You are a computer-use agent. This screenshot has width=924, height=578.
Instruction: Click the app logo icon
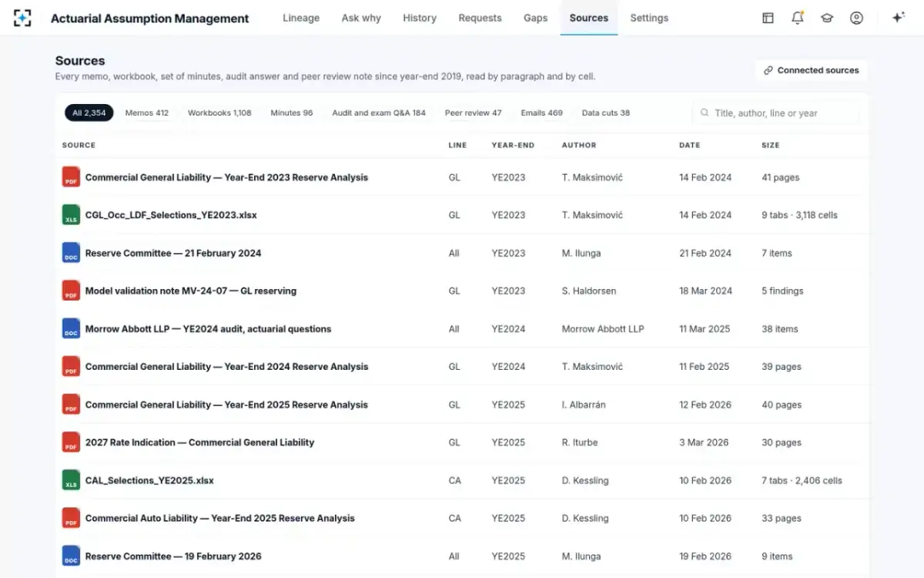pyautogui.click(x=22, y=18)
